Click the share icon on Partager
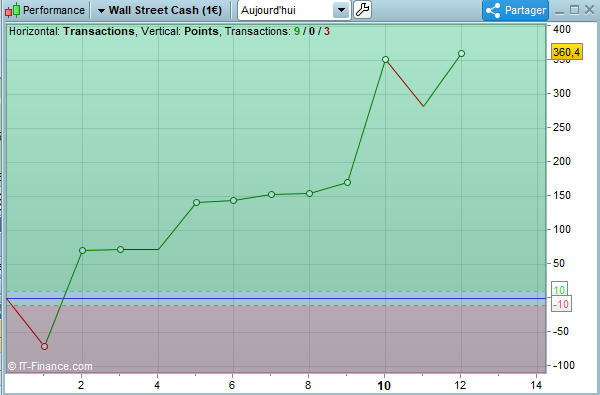600x395 pixels. pos(493,10)
